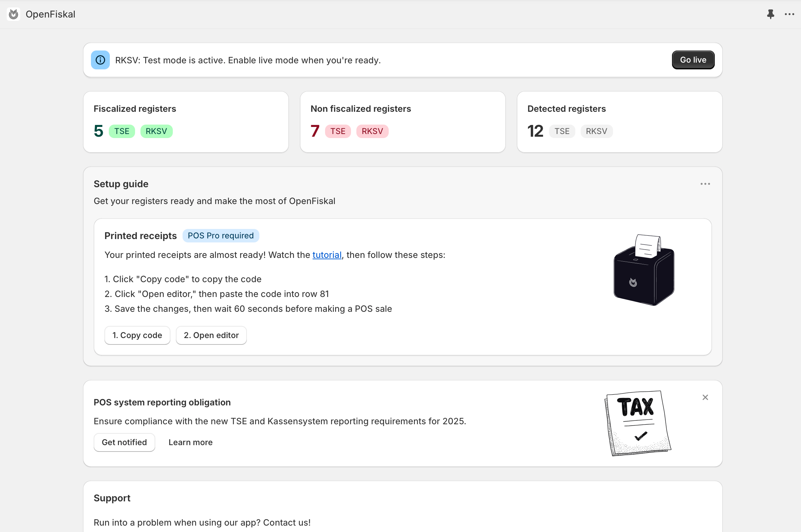
Task: Click the Support heading
Action: 112,498
